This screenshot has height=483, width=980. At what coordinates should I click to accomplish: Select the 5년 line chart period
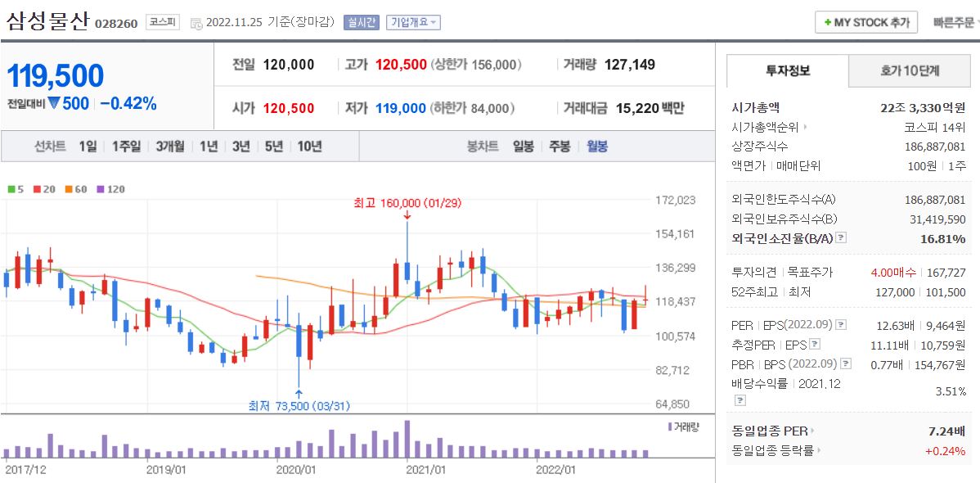point(273,147)
